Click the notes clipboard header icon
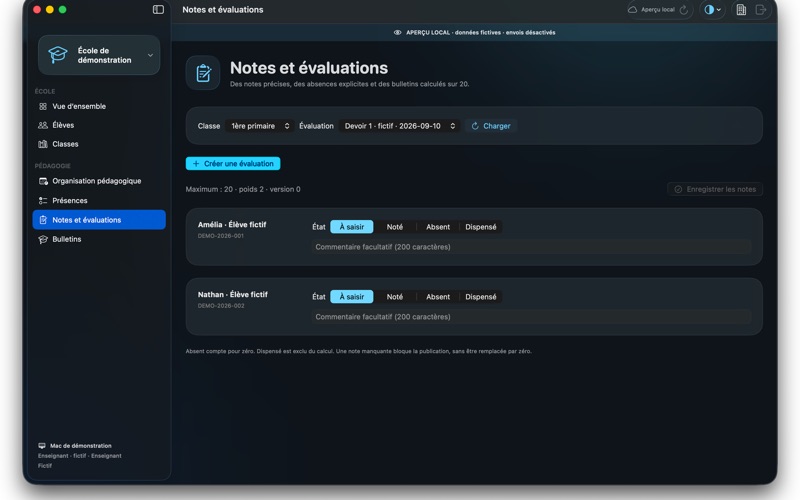The width and height of the screenshot is (800, 500). click(x=203, y=73)
